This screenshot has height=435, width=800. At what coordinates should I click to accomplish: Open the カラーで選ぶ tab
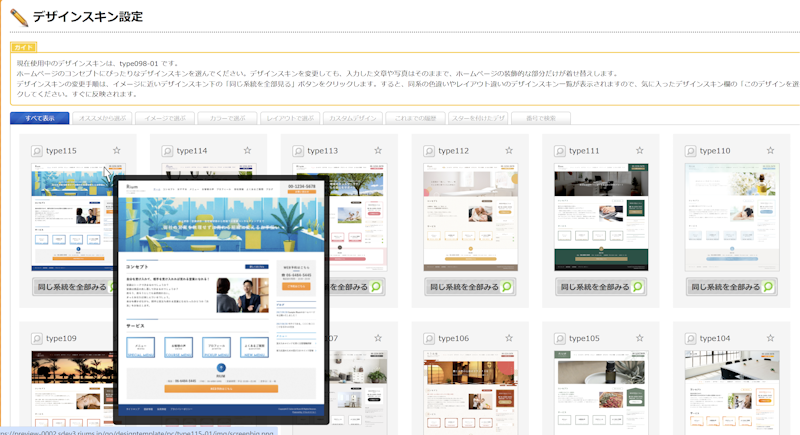click(x=228, y=118)
